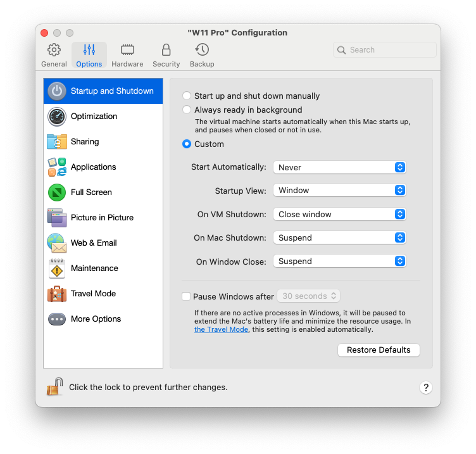Image resolution: width=476 pixels, height=454 pixels.
Task: Open the Backup clock icon tab
Action: point(202,50)
